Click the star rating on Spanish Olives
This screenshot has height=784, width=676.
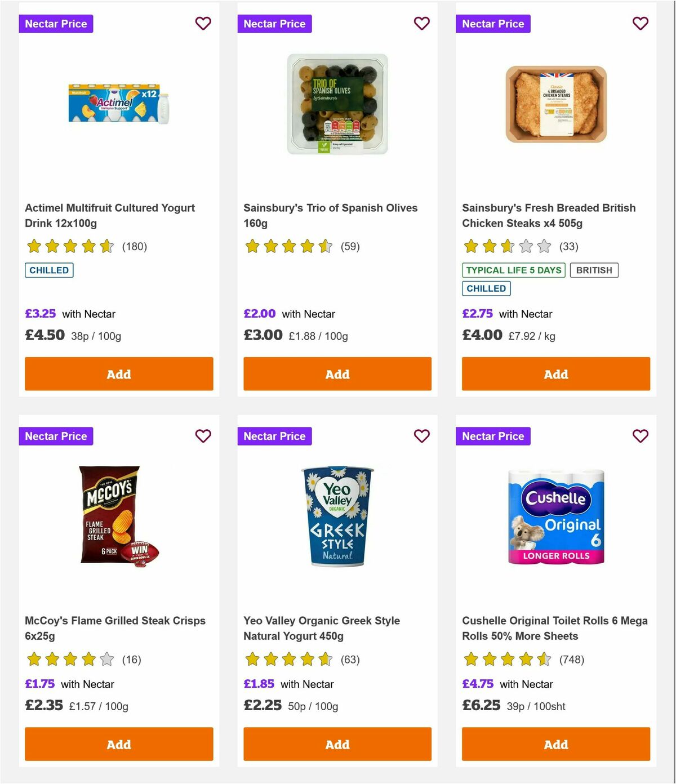click(290, 246)
